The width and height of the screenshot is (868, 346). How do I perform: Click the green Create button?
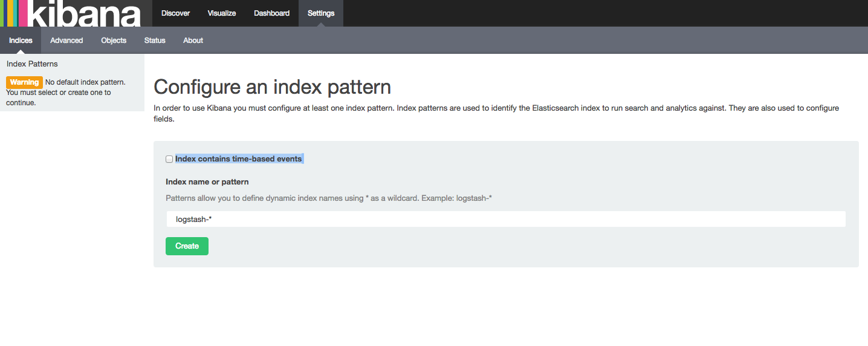click(x=187, y=246)
